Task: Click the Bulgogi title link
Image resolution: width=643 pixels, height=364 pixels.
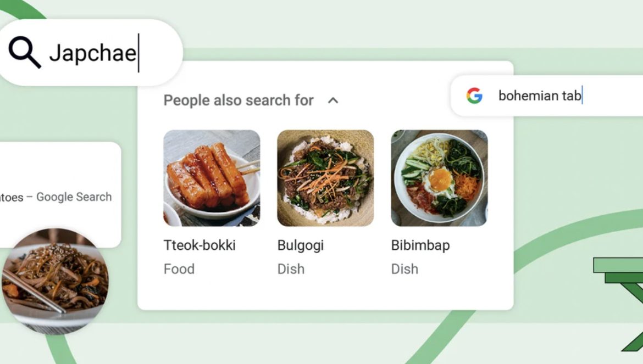Action: coord(301,245)
